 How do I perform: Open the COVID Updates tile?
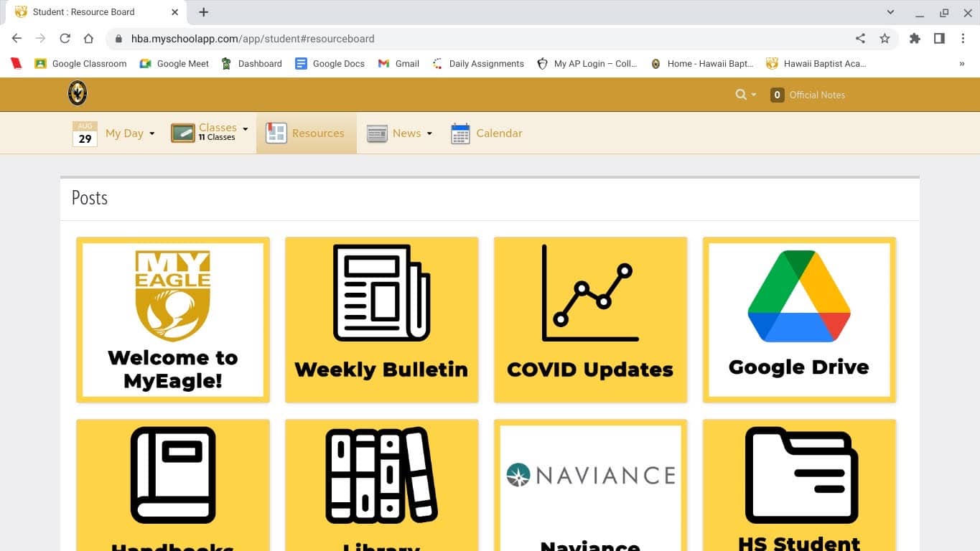[x=590, y=319]
